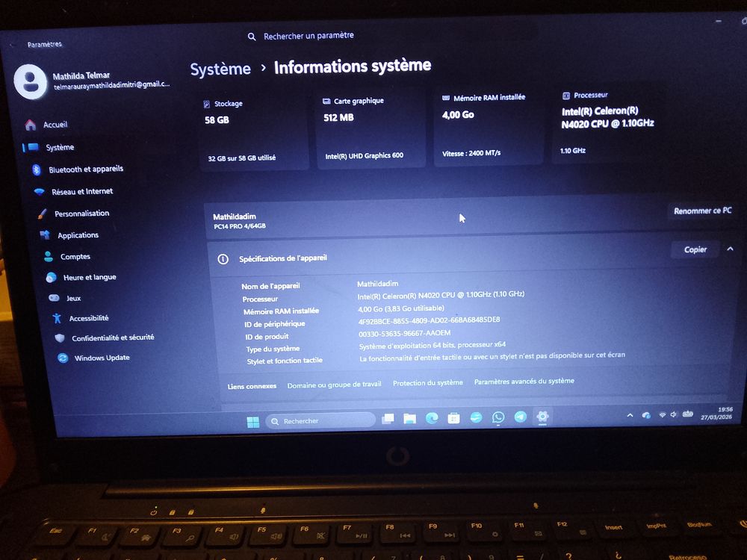The height and width of the screenshot is (560, 747).
Task: Click the paintbrush Personnalisation icon
Action: pos(43,214)
